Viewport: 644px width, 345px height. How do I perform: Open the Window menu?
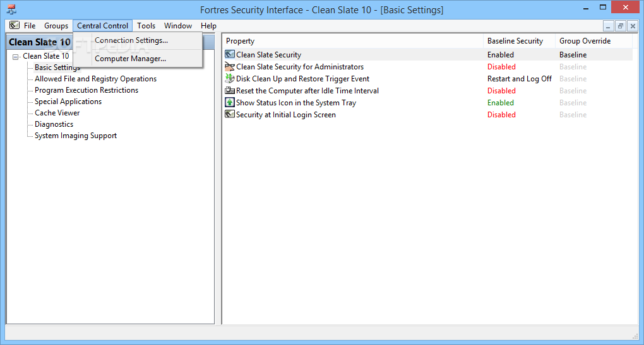178,25
